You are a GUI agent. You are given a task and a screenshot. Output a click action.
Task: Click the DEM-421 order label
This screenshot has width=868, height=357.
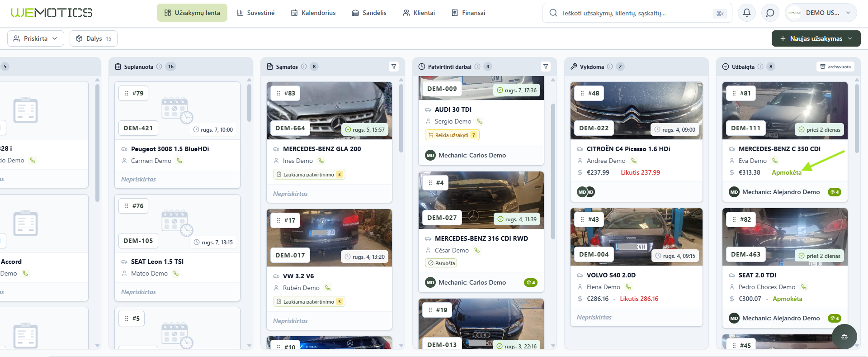138,128
